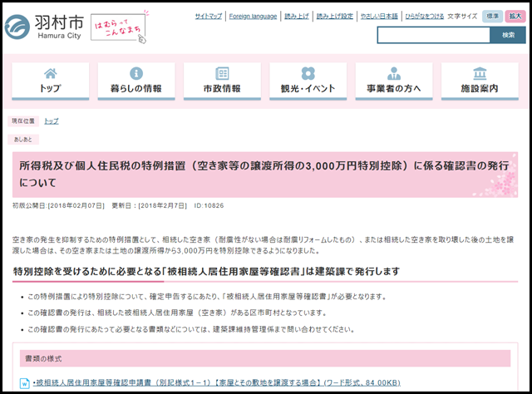
Task: Switch to やさしい日本語 version
Action: tap(380, 16)
